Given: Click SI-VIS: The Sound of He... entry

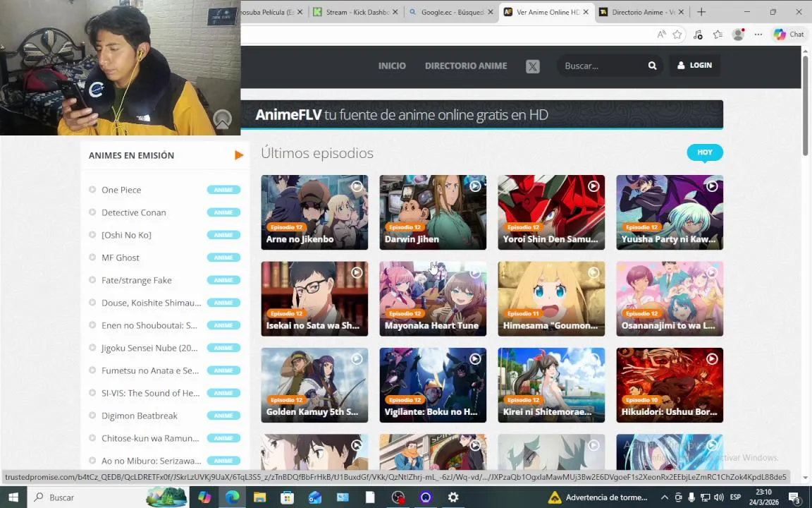Looking at the screenshot, I should [x=151, y=393].
